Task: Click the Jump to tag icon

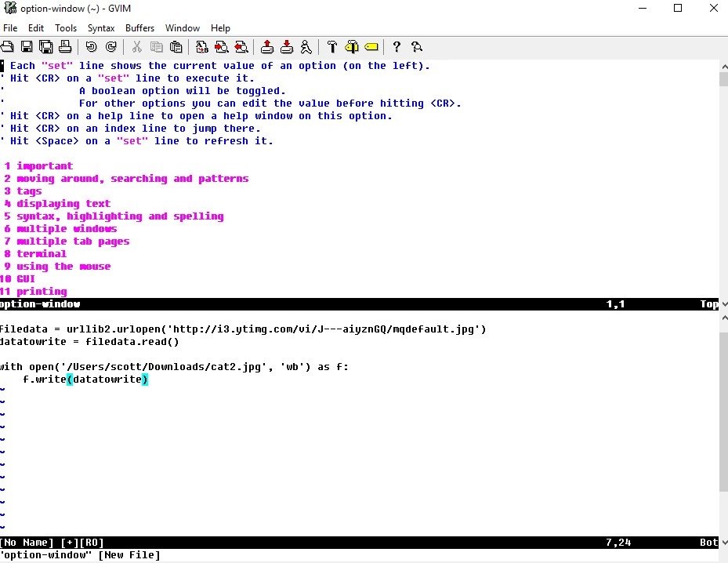Action: coord(371,46)
